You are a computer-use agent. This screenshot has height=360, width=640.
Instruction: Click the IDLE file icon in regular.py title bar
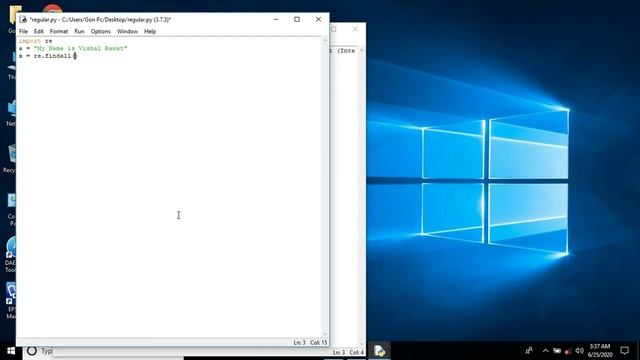point(23,19)
